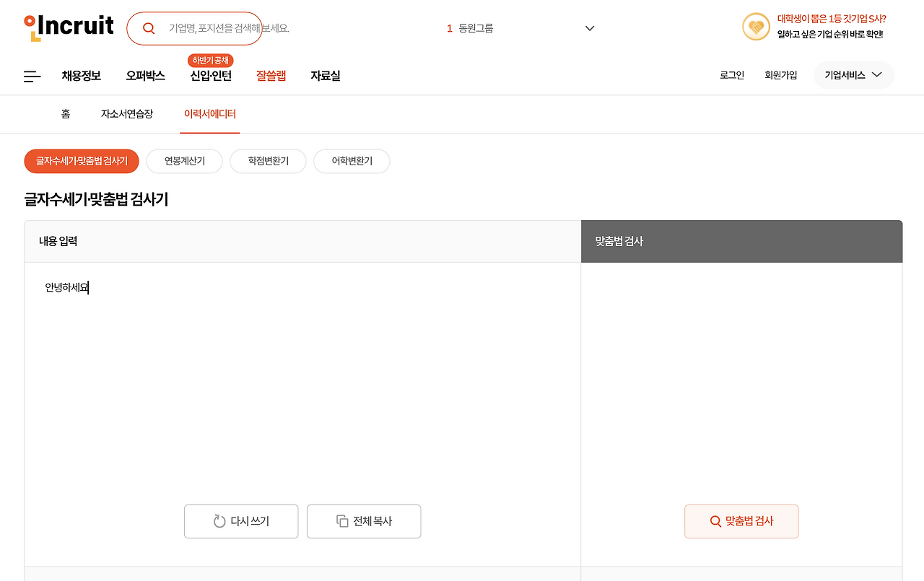The height and width of the screenshot is (581, 924).
Task: Select the 글자수세기·맞춤법 검사기 pill
Action: pyautogui.click(x=82, y=161)
